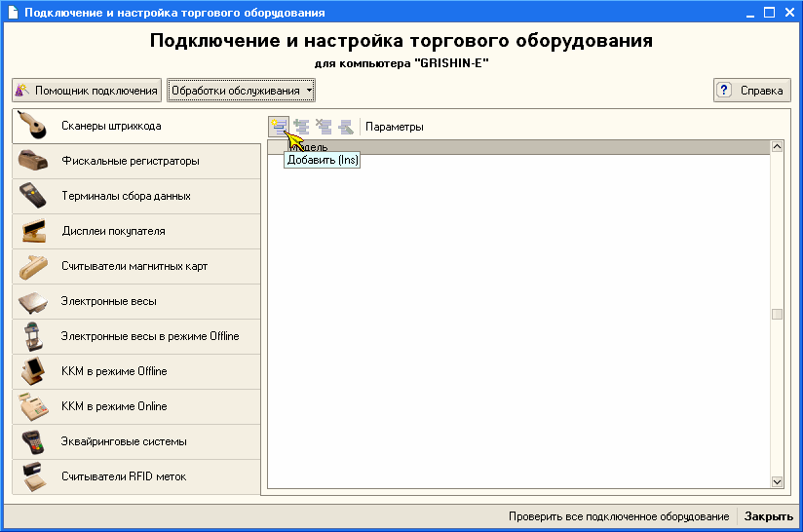Click the list scrollbar up arrow
The image size is (803, 532).
777,147
